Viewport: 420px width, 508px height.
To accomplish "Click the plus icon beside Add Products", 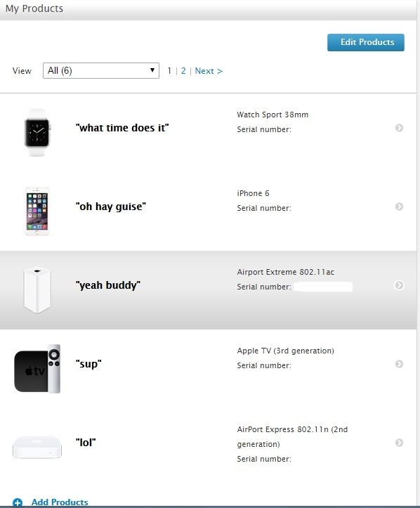I will click(x=18, y=502).
